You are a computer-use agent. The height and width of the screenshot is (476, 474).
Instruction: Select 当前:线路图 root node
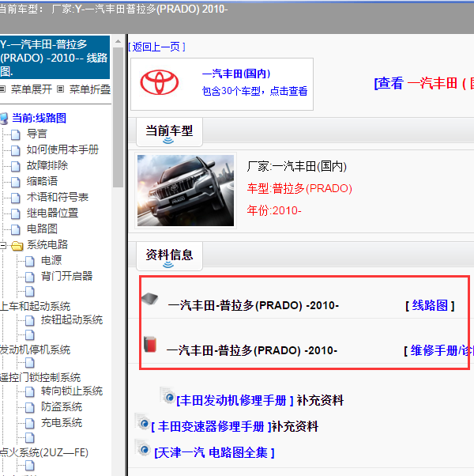(x=39, y=118)
